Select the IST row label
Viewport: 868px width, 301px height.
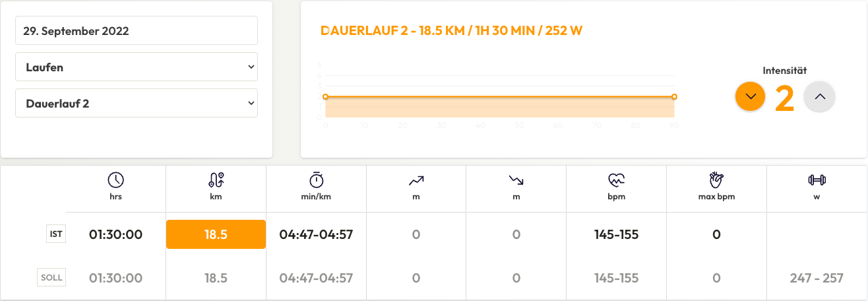(56, 234)
